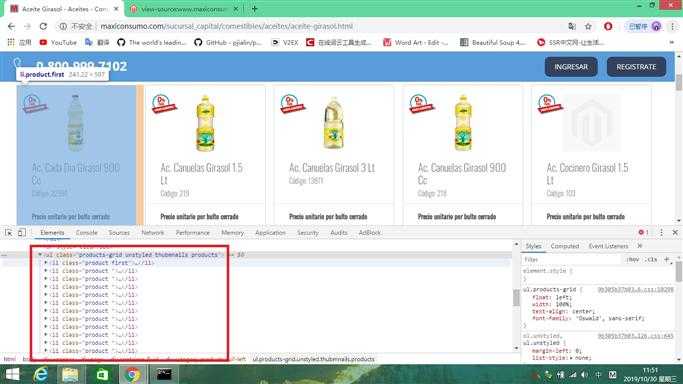
Task: Activate the DevTools inspect element picker
Action: [x=9, y=232]
